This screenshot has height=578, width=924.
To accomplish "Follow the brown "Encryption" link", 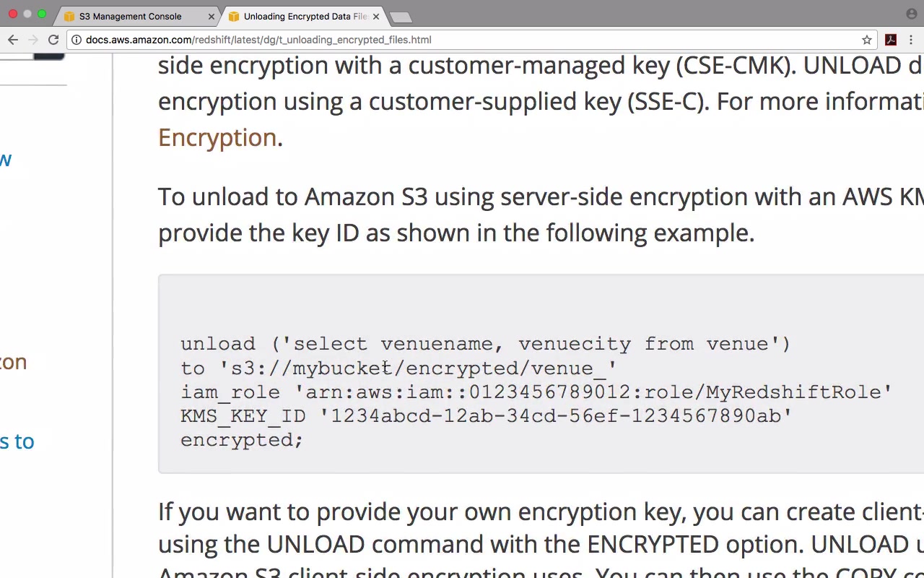I will click(217, 137).
